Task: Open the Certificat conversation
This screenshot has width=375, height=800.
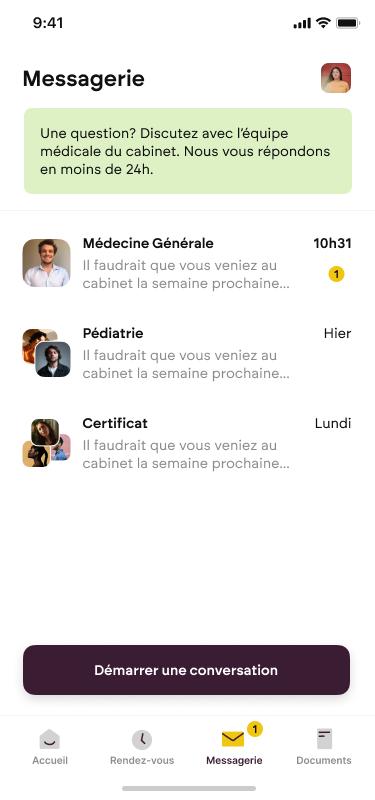Action: tap(187, 443)
